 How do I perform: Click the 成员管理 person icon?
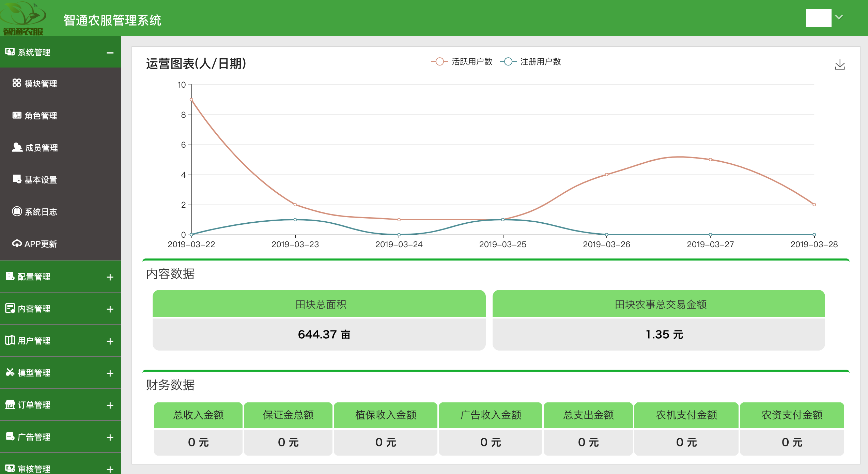(17, 147)
